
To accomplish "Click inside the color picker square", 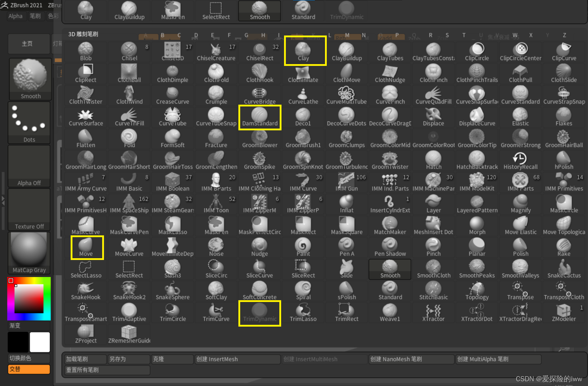I will coord(29,299).
